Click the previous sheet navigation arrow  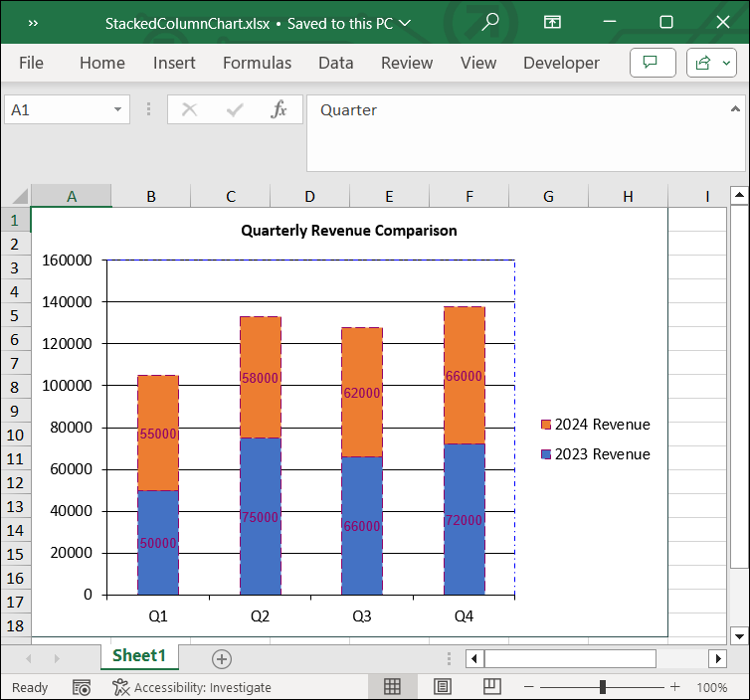coord(29,658)
